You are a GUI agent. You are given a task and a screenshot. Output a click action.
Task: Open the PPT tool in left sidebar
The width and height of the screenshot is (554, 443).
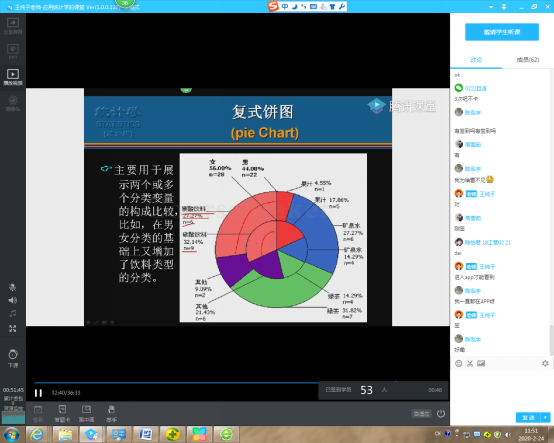[x=13, y=52]
